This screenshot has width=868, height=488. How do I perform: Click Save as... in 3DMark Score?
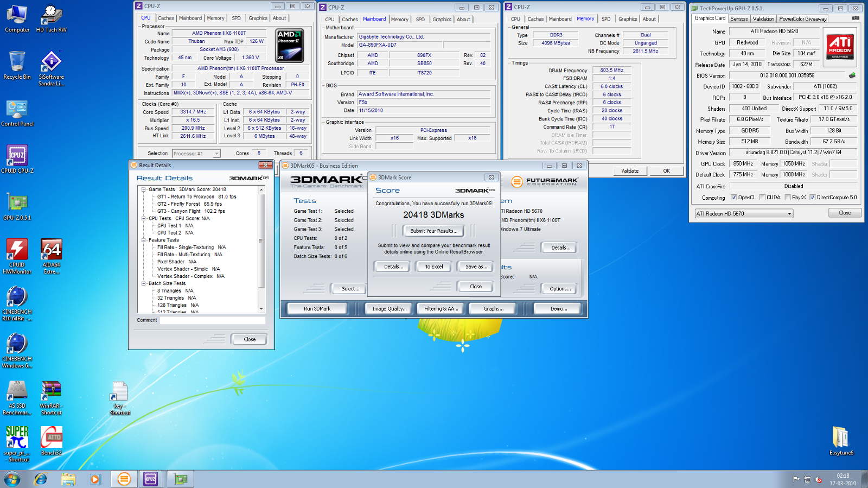click(x=476, y=267)
